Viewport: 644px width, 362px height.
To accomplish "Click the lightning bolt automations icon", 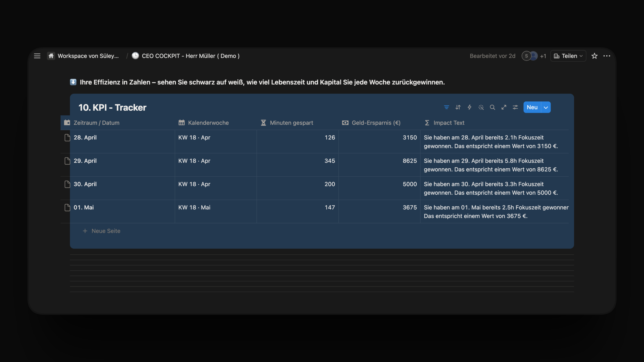I will (x=470, y=107).
